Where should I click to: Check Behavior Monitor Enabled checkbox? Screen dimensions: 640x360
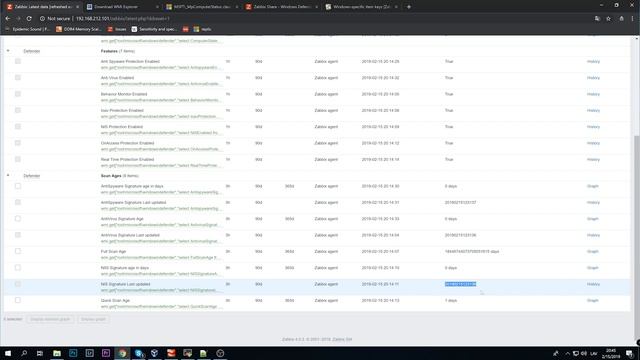[x=18, y=94]
